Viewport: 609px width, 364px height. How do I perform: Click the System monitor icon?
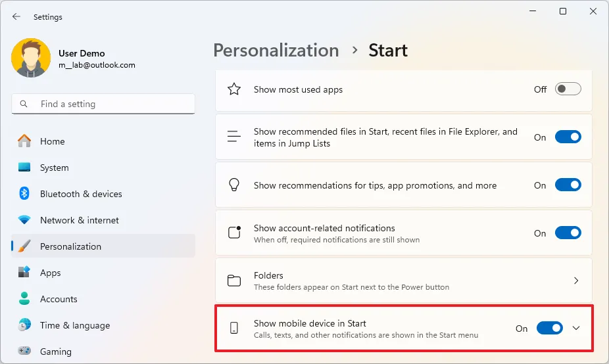coord(24,168)
